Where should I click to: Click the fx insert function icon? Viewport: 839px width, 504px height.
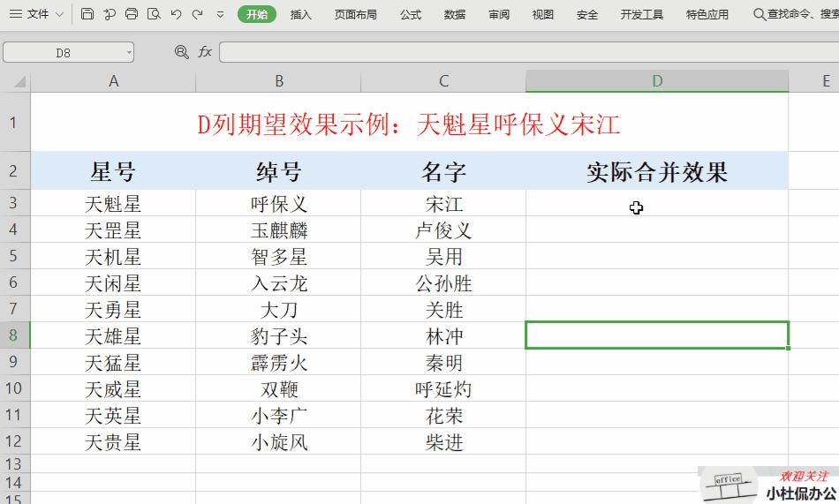tap(205, 52)
